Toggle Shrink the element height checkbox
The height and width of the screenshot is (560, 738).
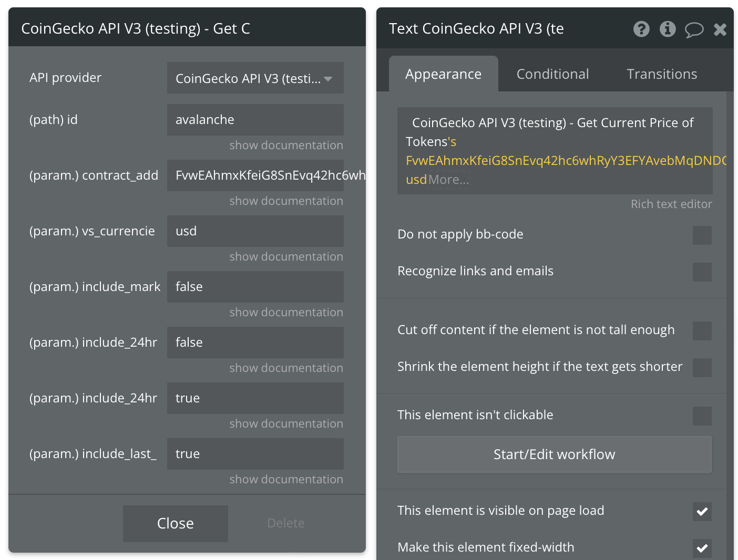tap(702, 368)
